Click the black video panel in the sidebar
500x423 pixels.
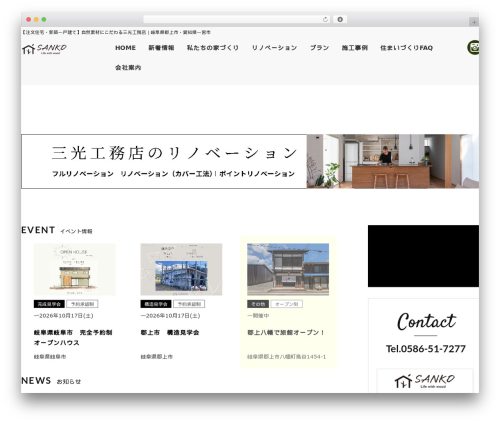point(423,256)
